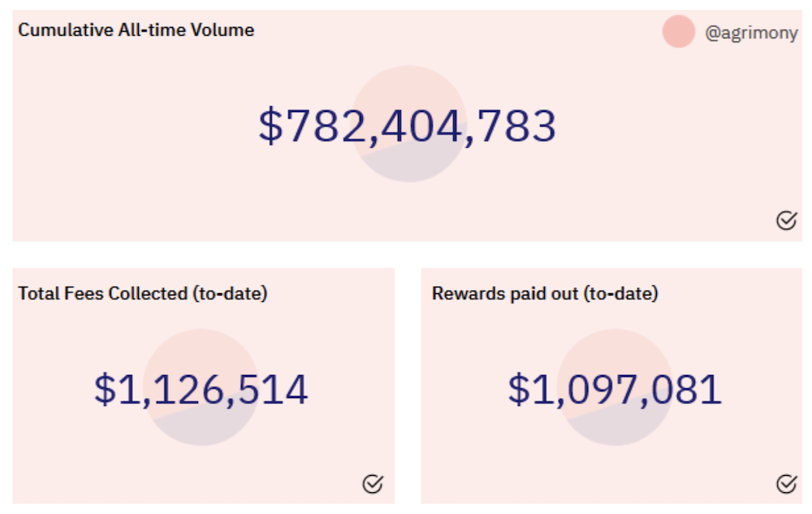This screenshot has height=514, width=812.
Task: Click Dune watermark logo behind $782,404,783
Action: [x=409, y=123]
